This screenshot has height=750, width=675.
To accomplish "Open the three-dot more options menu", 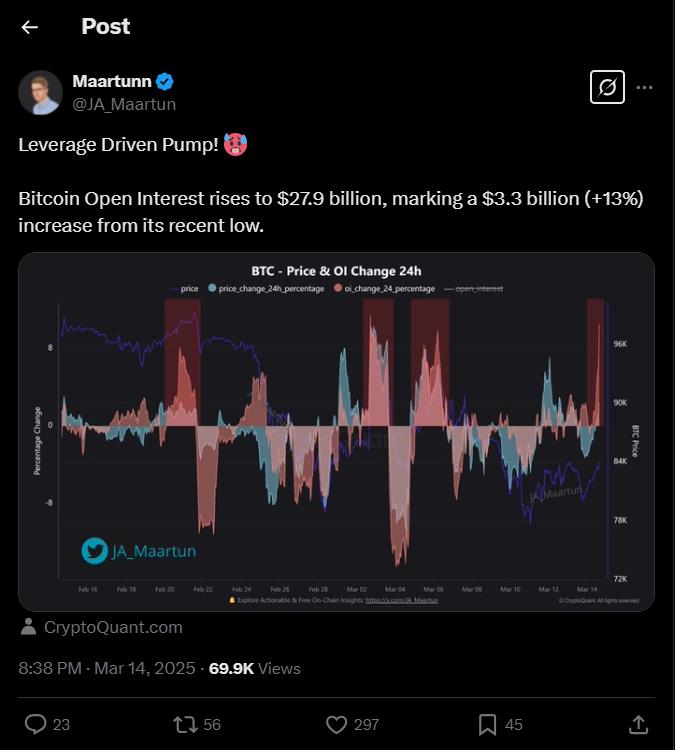I will [x=644, y=88].
